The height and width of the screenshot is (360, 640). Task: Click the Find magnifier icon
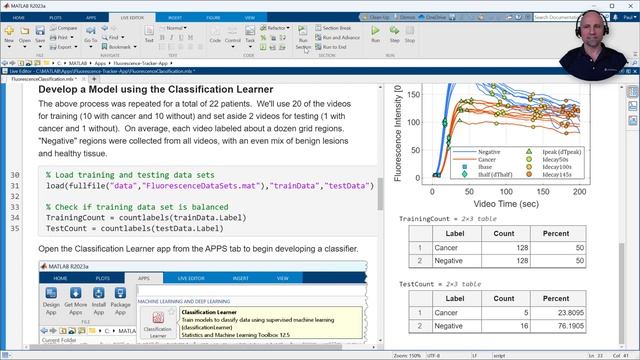pyautogui.click(x=105, y=38)
